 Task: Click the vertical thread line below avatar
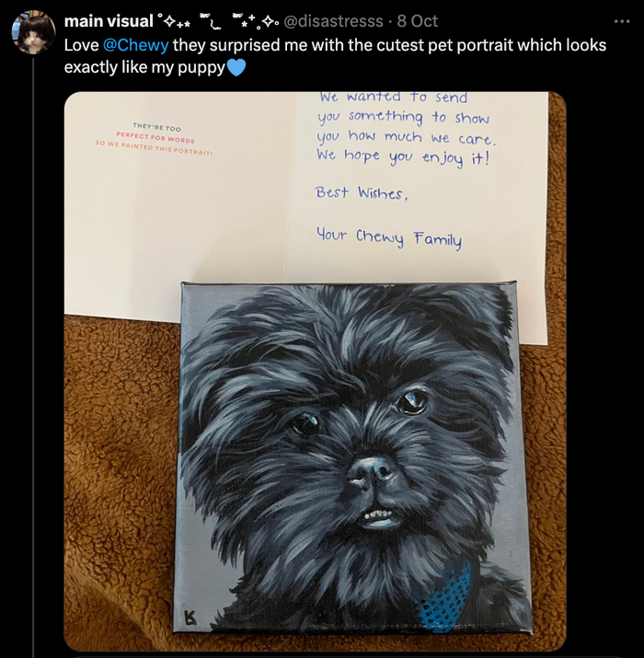click(x=33, y=357)
